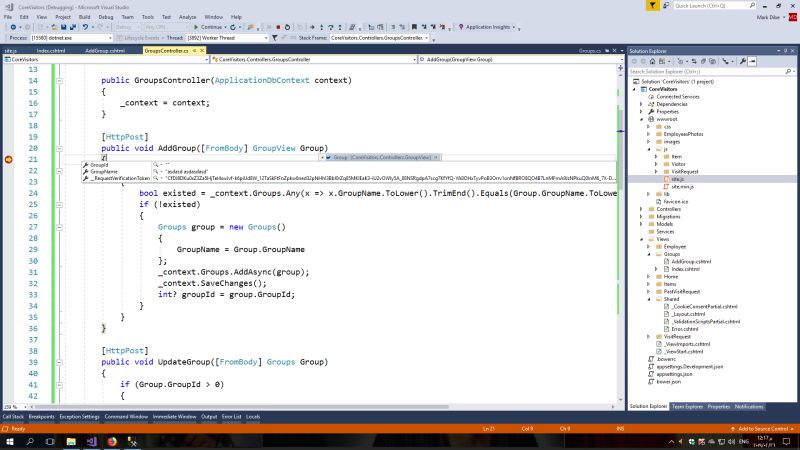Viewport: 800px width, 450px height.
Task: Open the Thread dropdown
Action: point(266,38)
